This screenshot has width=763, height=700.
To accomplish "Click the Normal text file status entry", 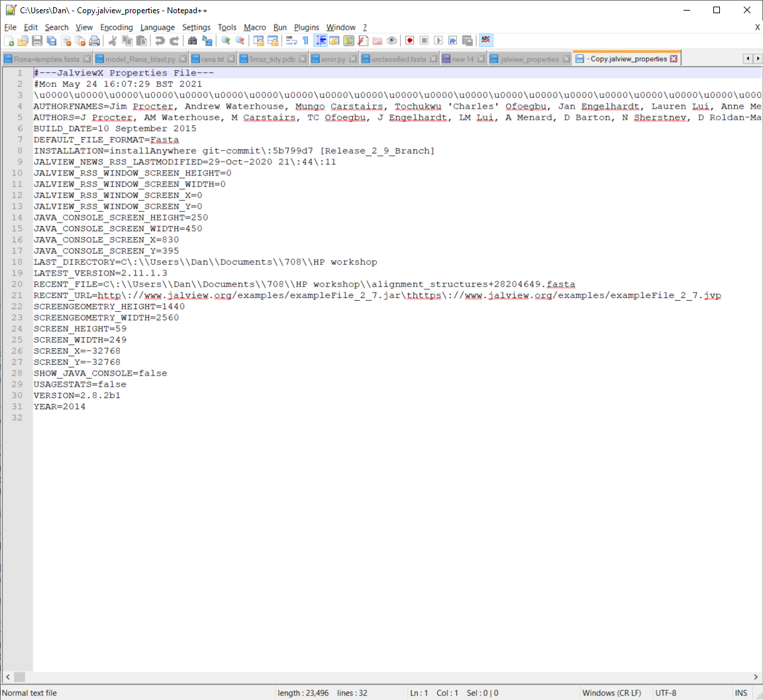I will (30, 693).
